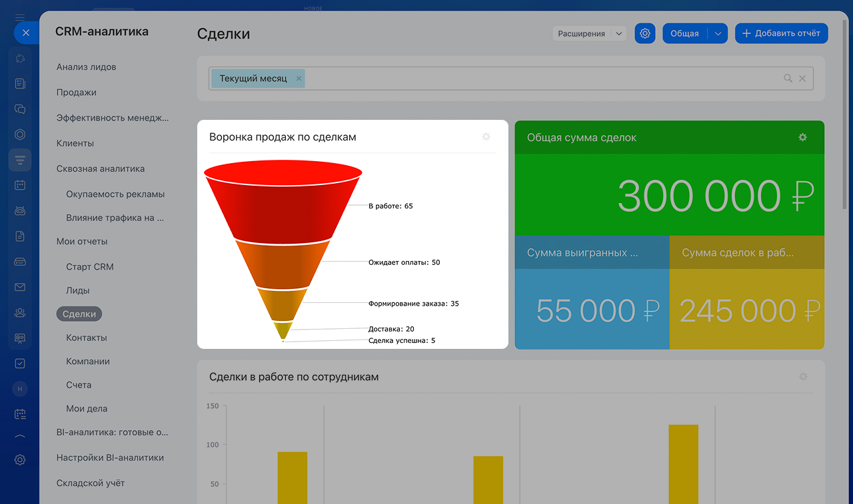
Task: Open the hamburger menu in the left rail
Action: pos(20,17)
